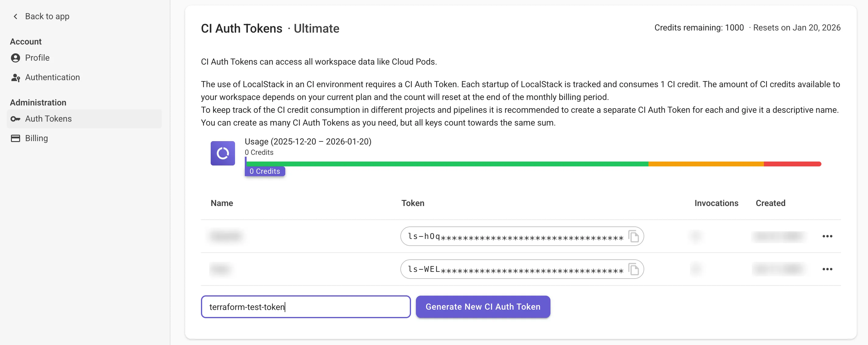Select the Profile icon in the sidebar

16,58
